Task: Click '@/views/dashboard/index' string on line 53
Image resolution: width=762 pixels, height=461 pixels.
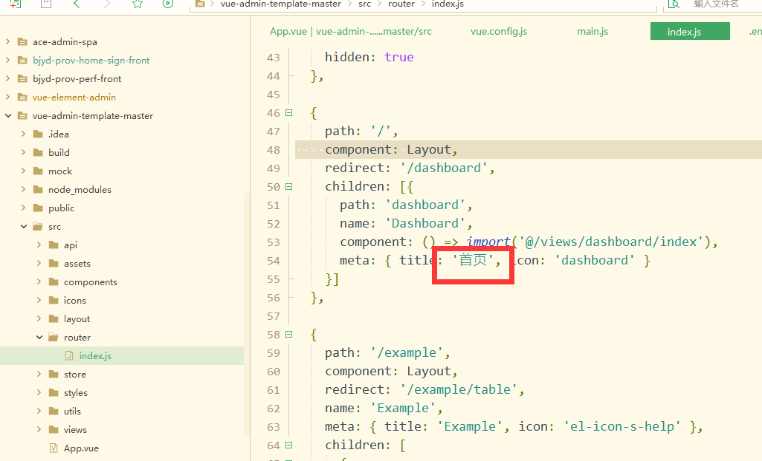Action: tap(611, 242)
